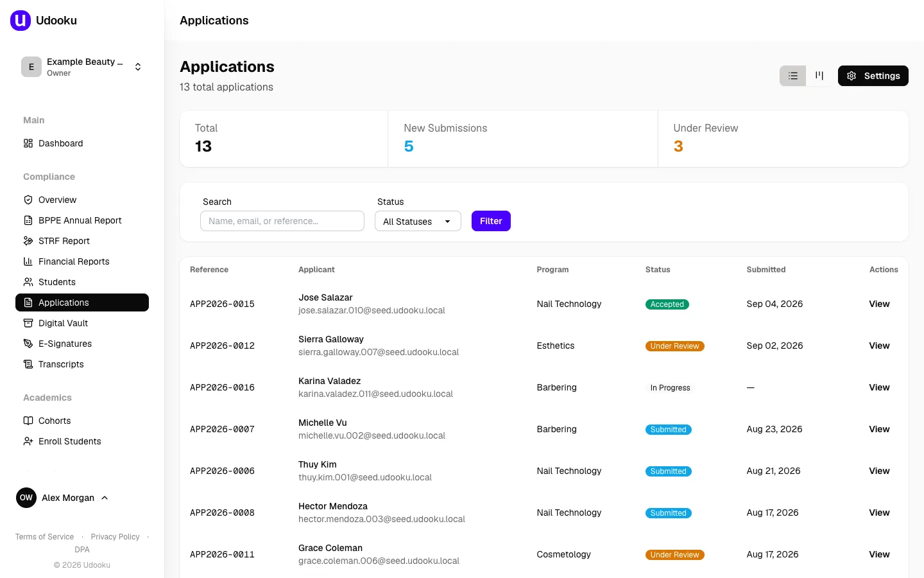
Task: Open Terms of Service link
Action: point(44,537)
